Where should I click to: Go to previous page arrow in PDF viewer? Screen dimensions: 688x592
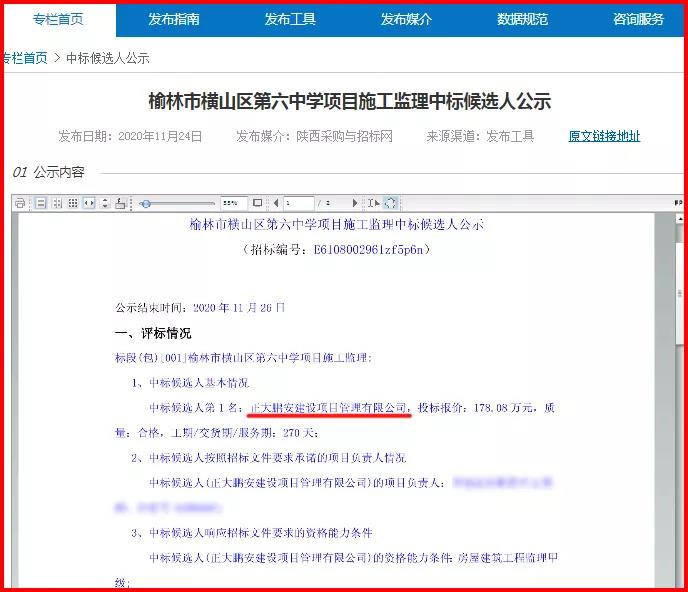274,203
